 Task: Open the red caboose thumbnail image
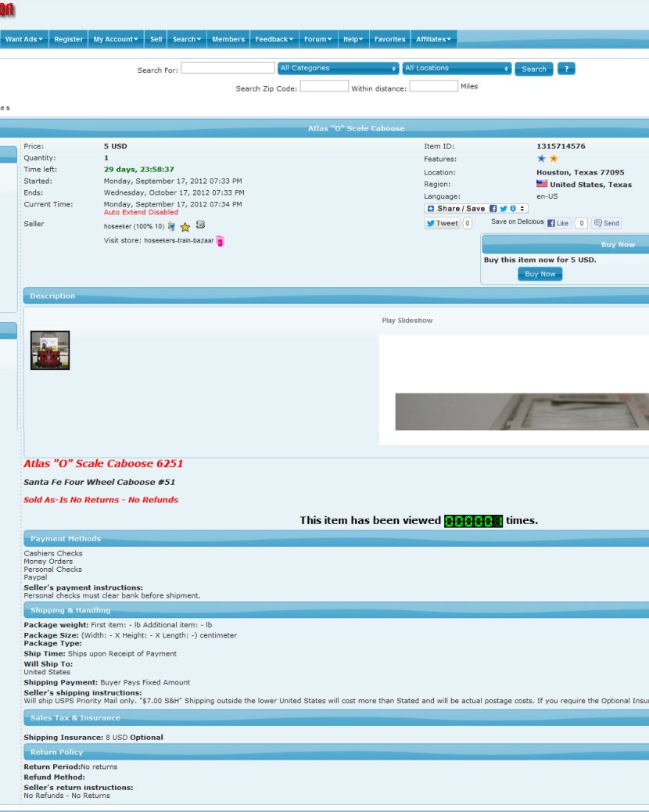[50, 350]
